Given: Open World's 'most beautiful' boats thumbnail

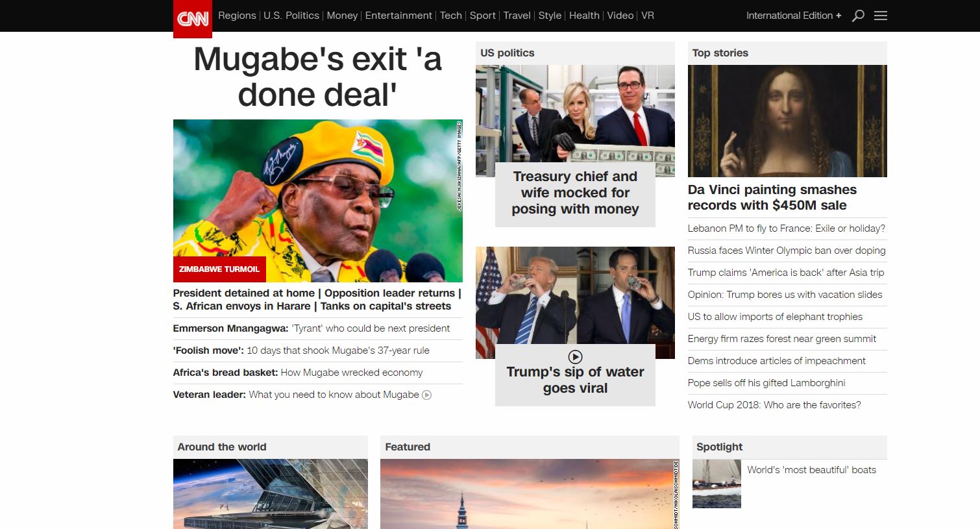Looking at the screenshot, I should [717, 484].
